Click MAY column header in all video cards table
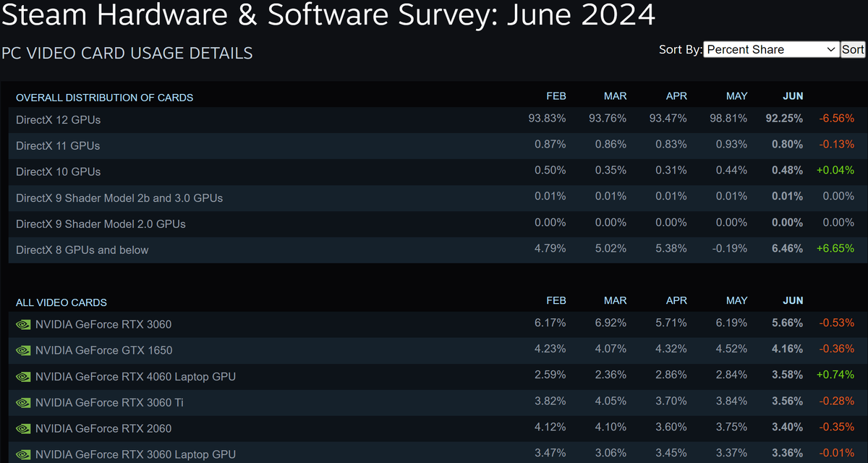 click(x=737, y=300)
